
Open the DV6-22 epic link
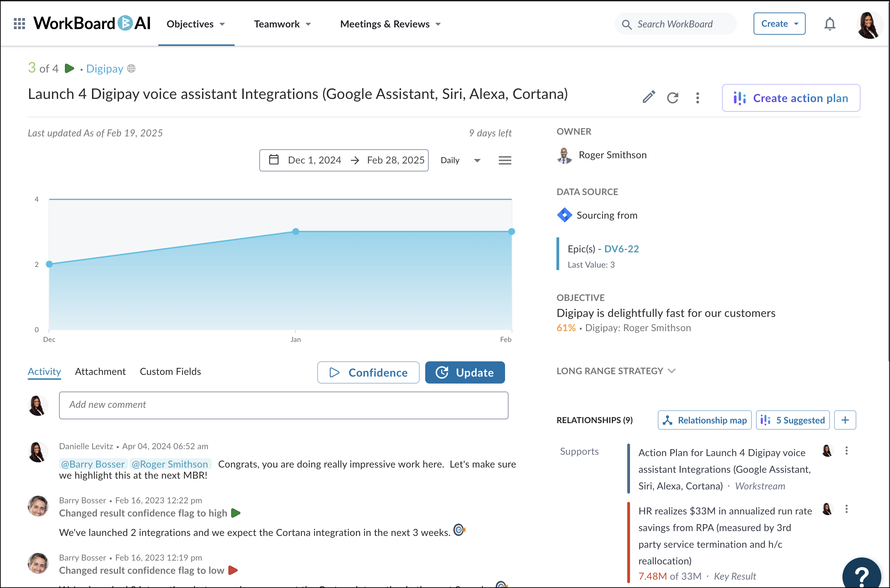(x=621, y=249)
